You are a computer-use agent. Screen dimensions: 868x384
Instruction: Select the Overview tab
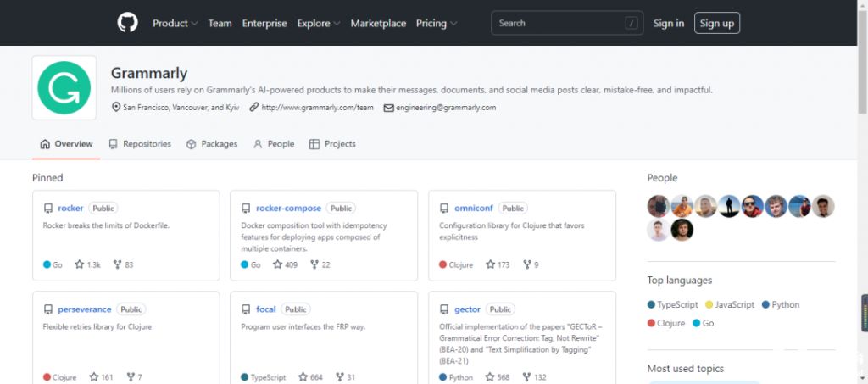click(66, 144)
